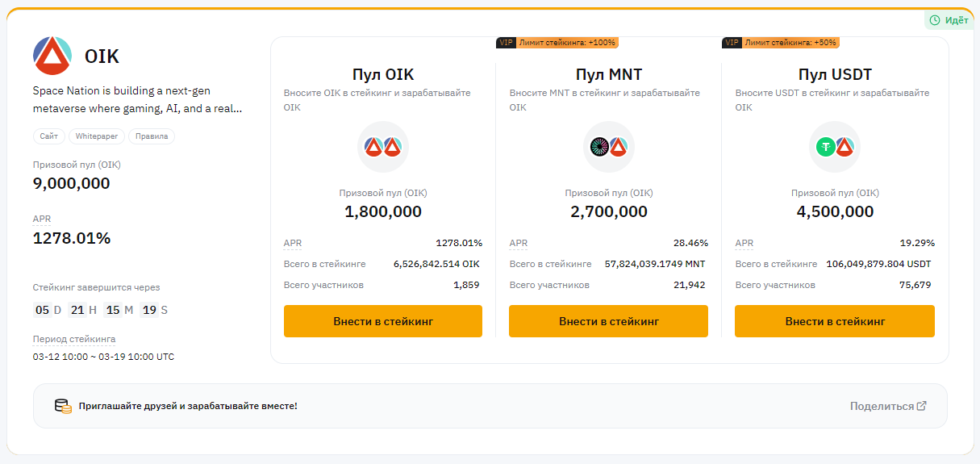Click VIP staking limit +50% badge
This screenshot has height=464, width=980.
pyautogui.click(x=780, y=43)
